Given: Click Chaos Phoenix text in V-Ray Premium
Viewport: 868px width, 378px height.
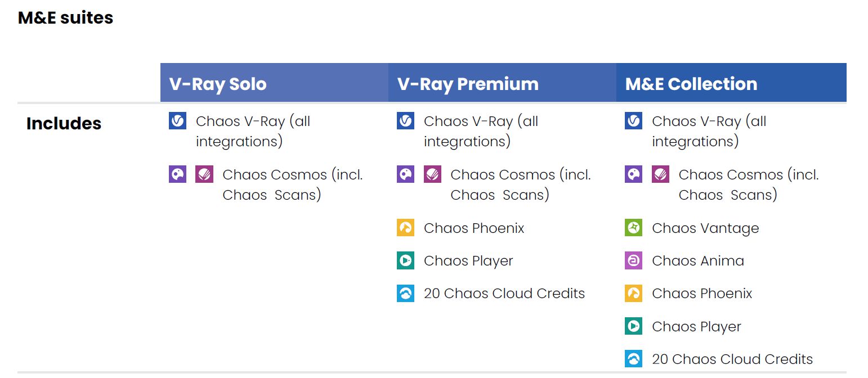Looking at the screenshot, I should click(x=474, y=228).
